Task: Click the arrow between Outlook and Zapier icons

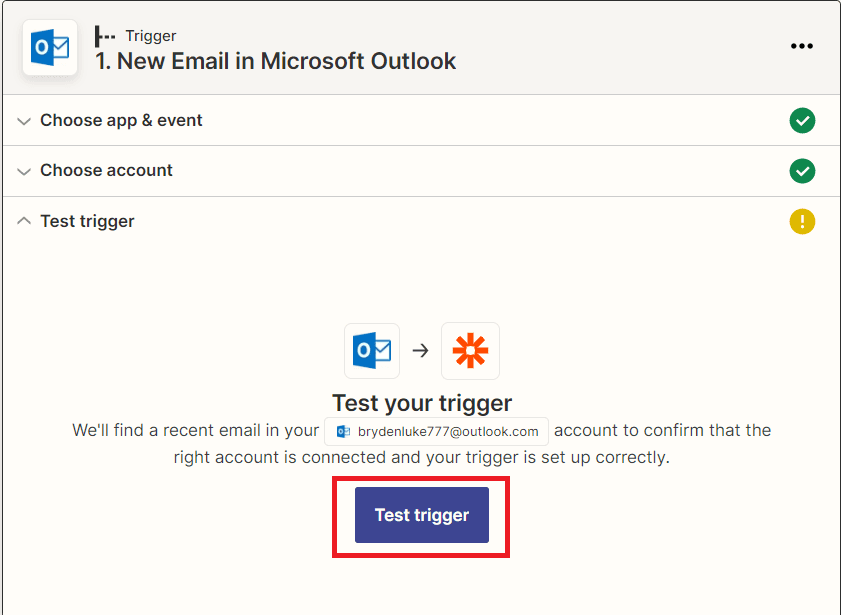Action: (x=421, y=351)
